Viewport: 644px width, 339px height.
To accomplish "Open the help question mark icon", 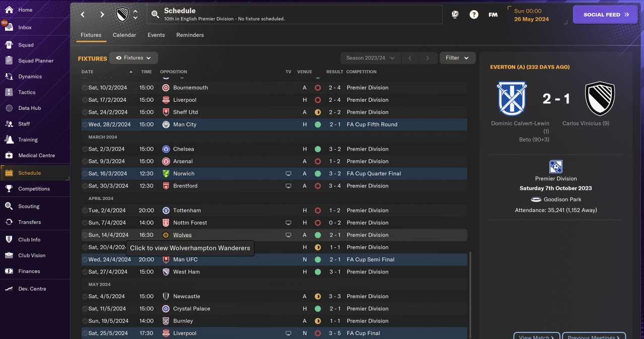I will coord(474,15).
